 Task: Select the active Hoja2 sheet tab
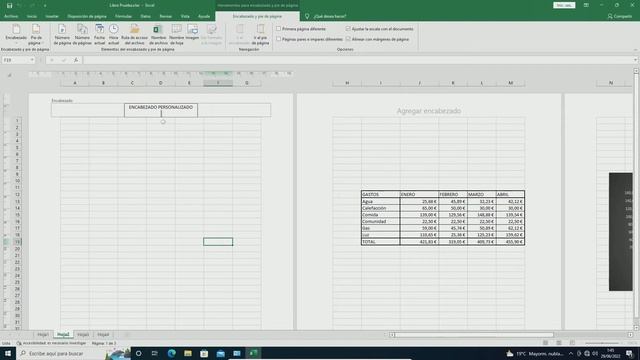[x=63, y=335]
